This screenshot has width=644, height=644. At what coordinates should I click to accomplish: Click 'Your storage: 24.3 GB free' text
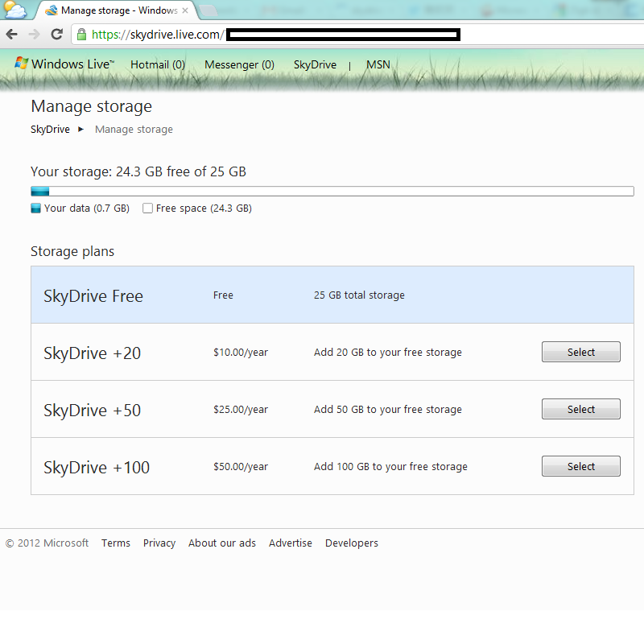pos(138,171)
